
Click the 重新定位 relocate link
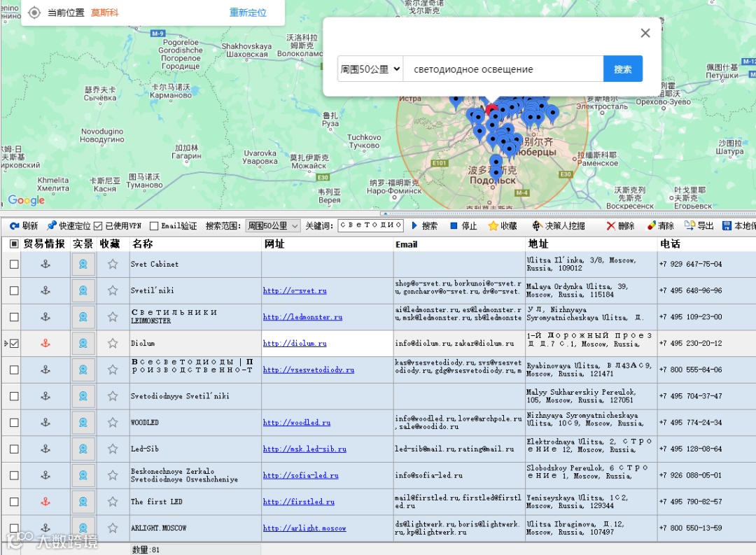[248, 13]
